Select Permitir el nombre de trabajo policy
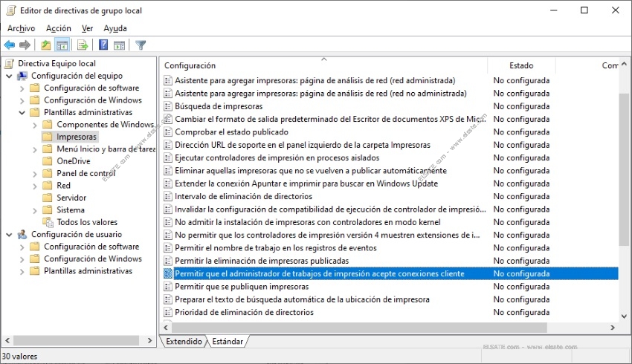The height and width of the screenshot is (364, 632). point(276,248)
